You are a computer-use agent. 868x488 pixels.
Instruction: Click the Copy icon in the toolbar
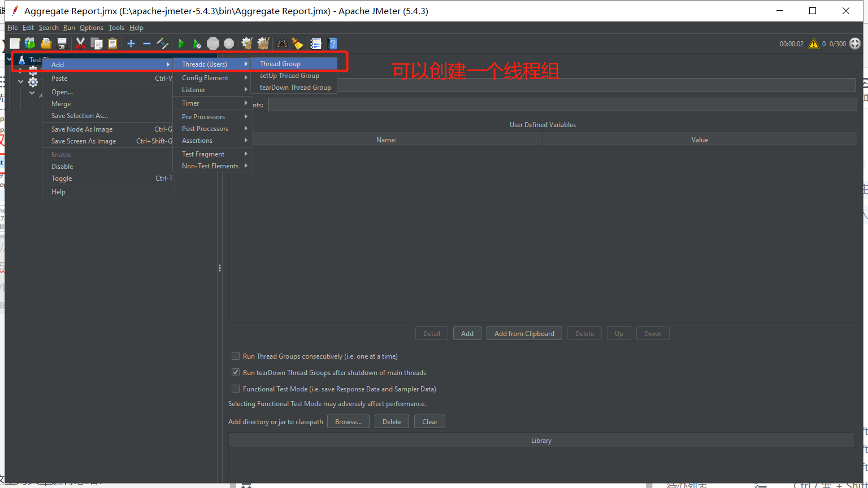[x=97, y=43]
